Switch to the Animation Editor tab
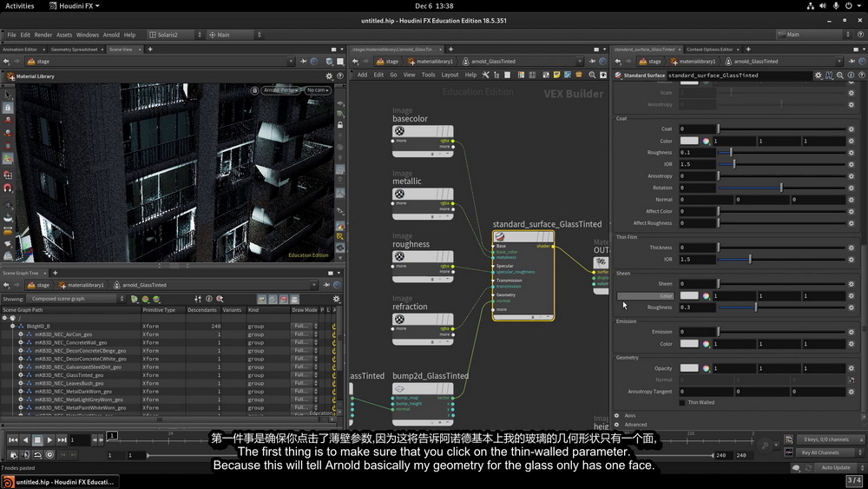 coord(20,50)
